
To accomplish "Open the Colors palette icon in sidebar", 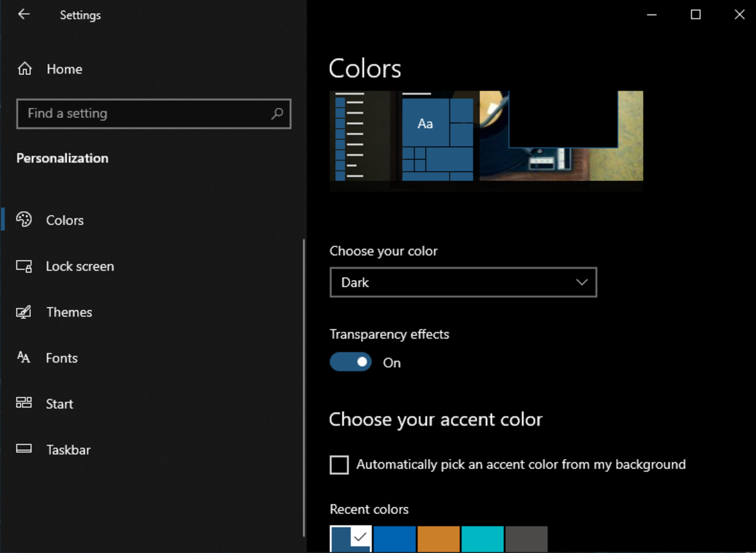I will point(24,219).
